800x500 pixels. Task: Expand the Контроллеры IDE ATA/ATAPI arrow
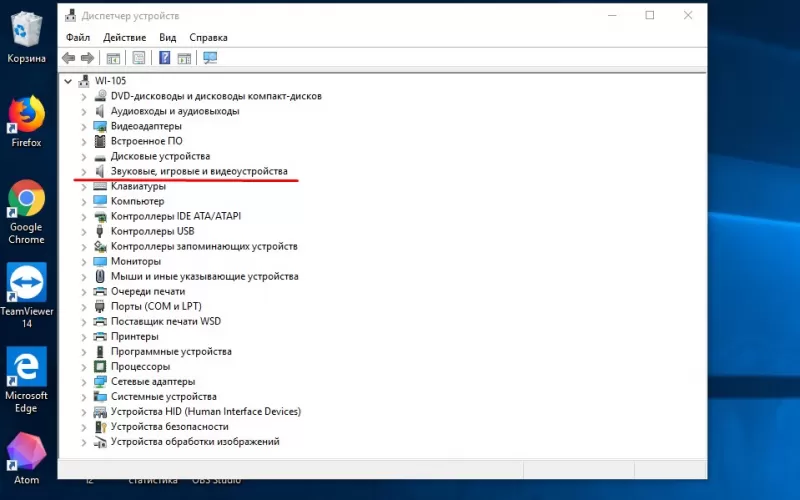pos(84,217)
